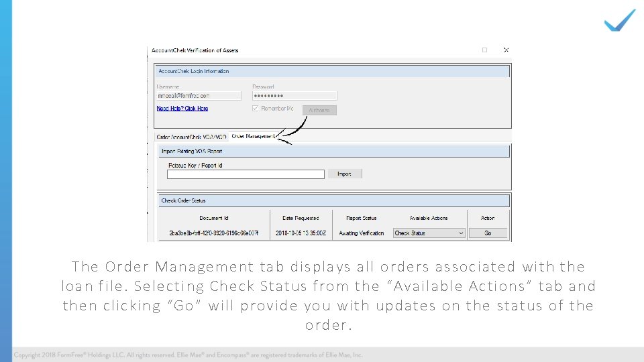The image size is (644, 362).
Task: Click the AccountChek Login Information header
Action: pos(332,72)
